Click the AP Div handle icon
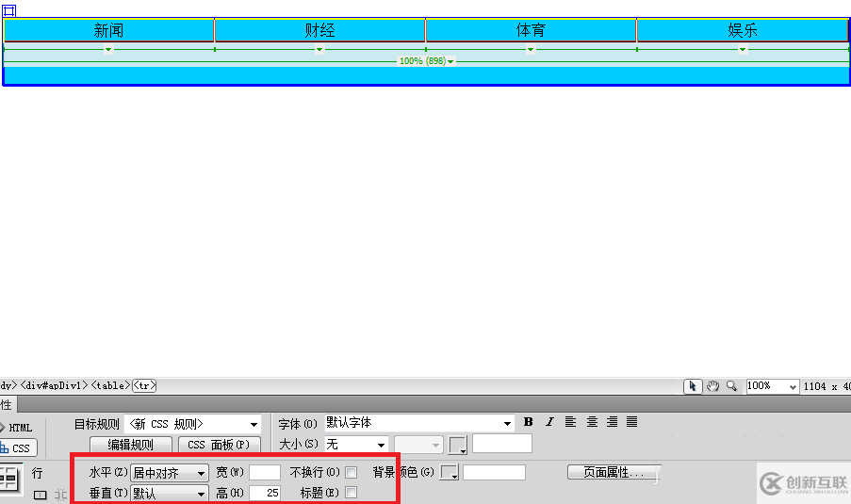 [x=9, y=10]
